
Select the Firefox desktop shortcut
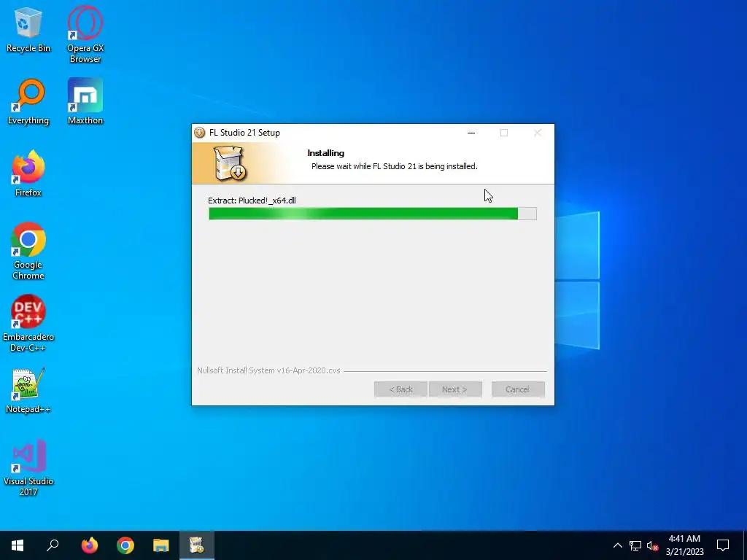click(x=28, y=174)
